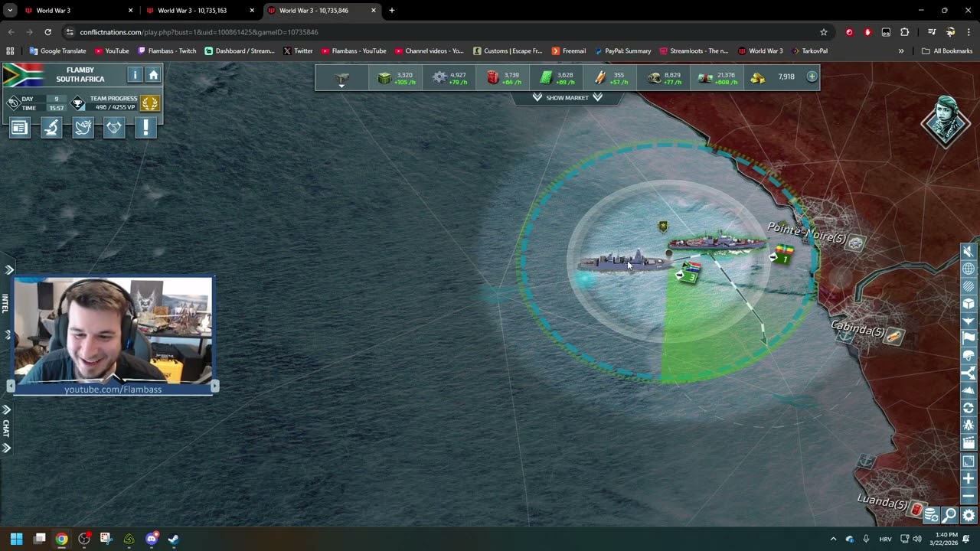Viewport: 980px width, 551px height.
Task: Open the newspaper panel
Action: (19, 128)
